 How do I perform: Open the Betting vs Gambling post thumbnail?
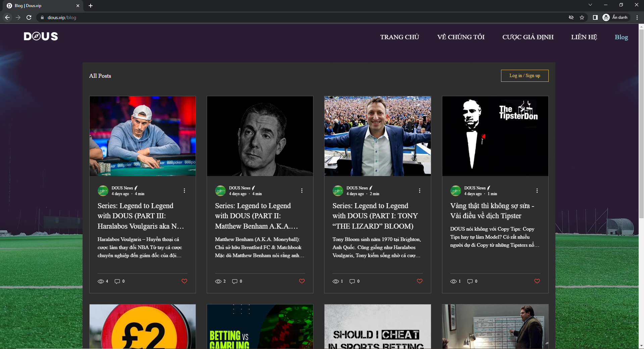(x=260, y=327)
